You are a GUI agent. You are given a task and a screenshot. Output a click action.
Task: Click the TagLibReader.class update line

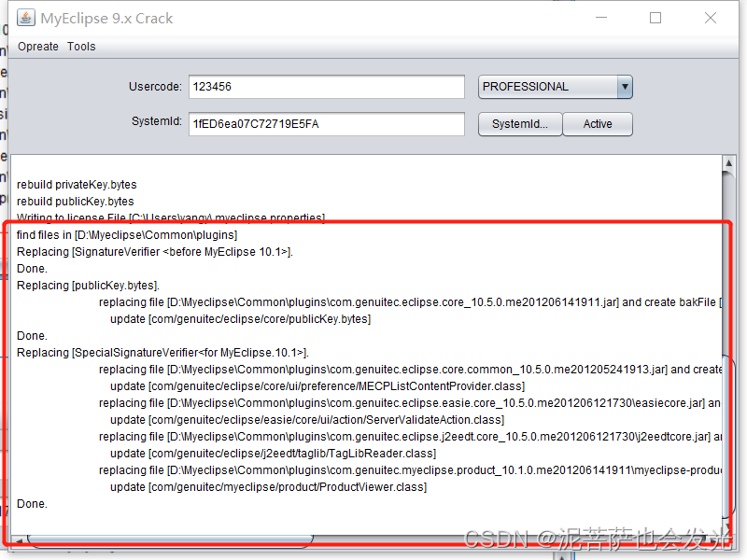(x=274, y=454)
